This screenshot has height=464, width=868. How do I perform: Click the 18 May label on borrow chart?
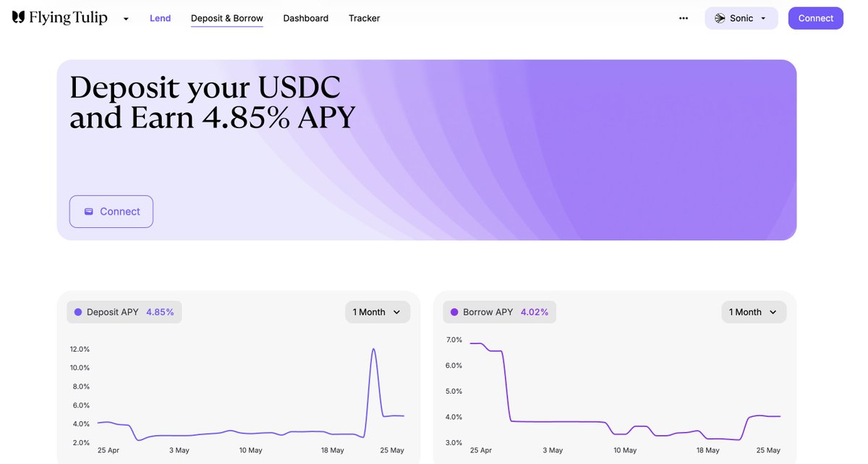click(x=708, y=450)
